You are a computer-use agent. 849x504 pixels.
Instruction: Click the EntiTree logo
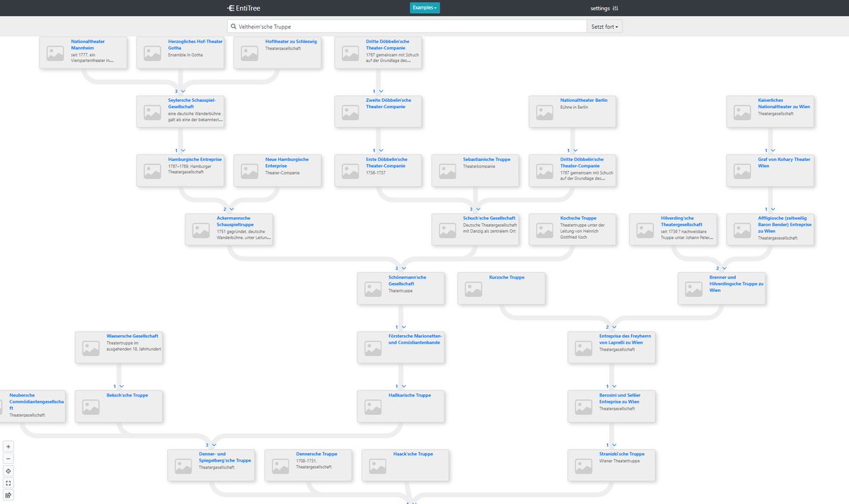click(243, 8)
